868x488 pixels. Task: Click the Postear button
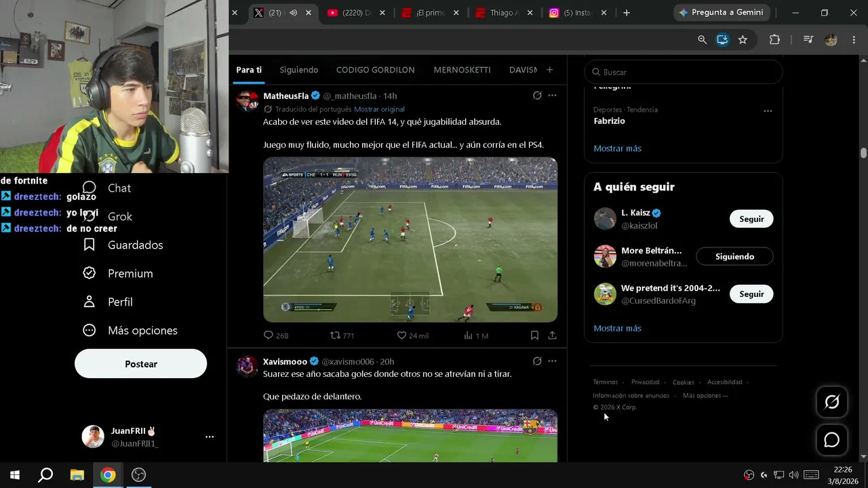click(x=140, y=364)
